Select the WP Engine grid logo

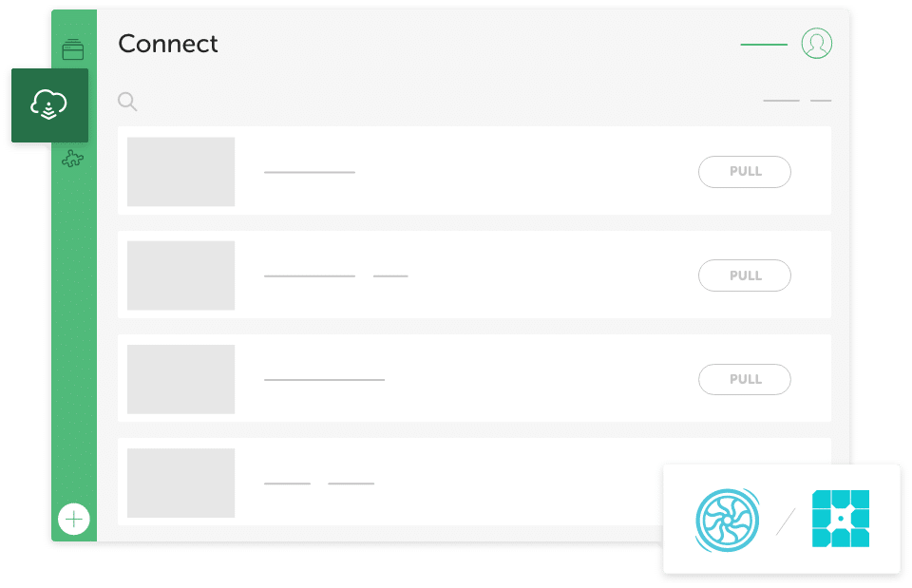[x=841, y=519]
